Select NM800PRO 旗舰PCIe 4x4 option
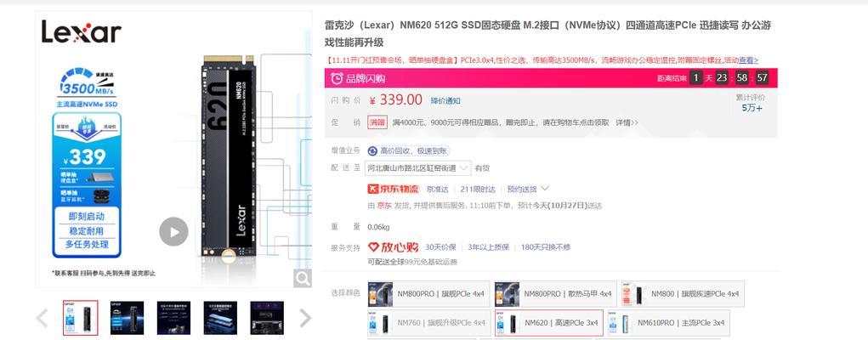Screen dimensions: 868x340 429,294
